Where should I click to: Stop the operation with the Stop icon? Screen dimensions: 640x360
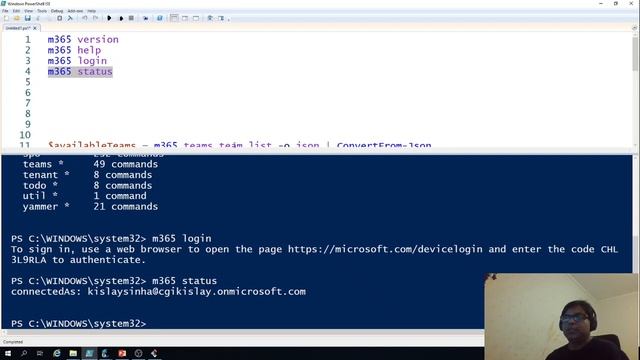coord(131,18)
